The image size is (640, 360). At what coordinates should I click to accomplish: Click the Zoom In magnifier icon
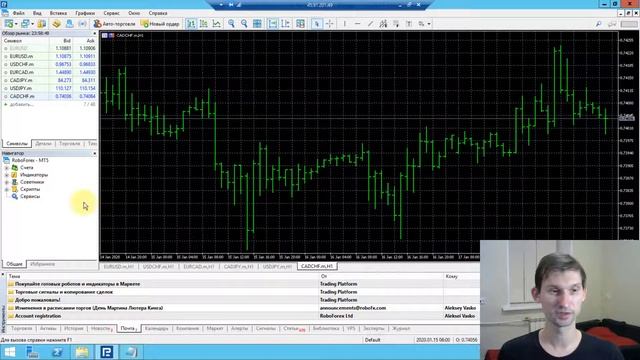pyautogui.click(x=231, y=24)
